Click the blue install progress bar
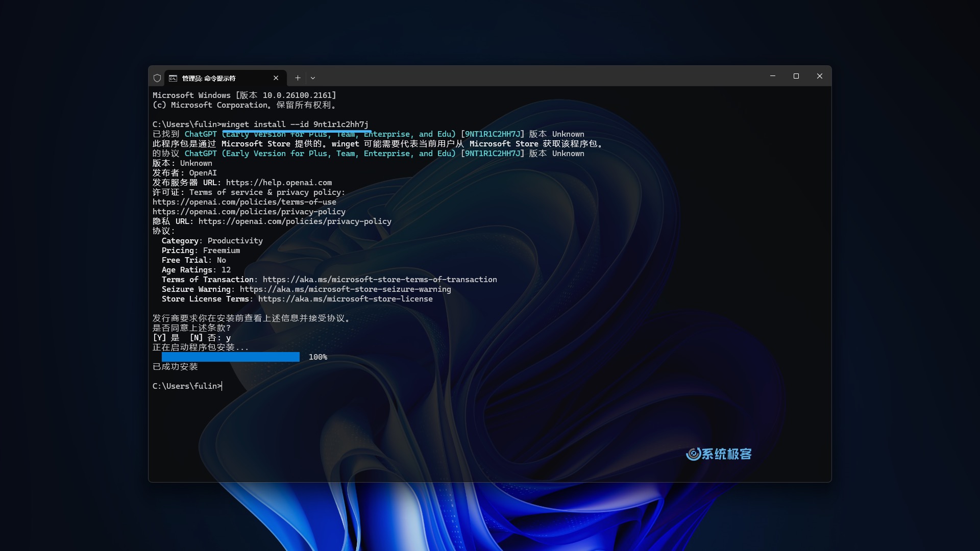 click(231, 357)
